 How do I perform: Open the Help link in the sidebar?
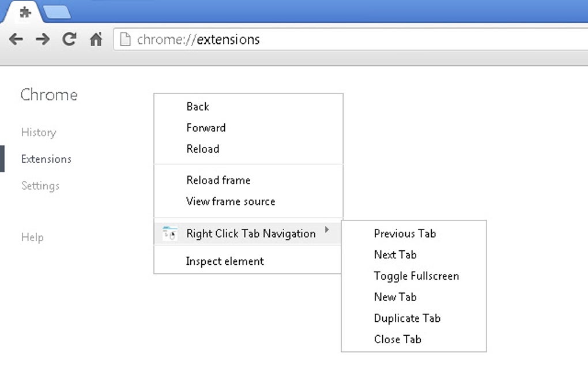(32, 237)
